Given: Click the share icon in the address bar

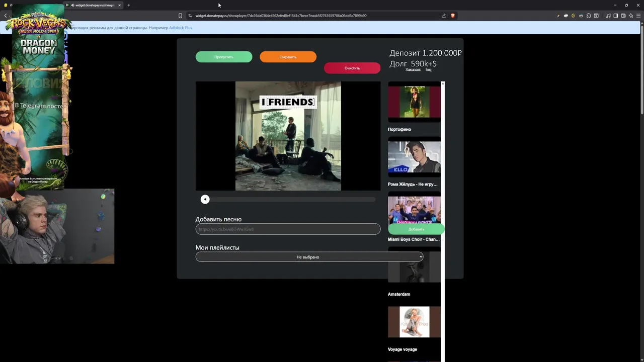Looking at the screenshot, I should pyautogui.click(x=443, y=16).
